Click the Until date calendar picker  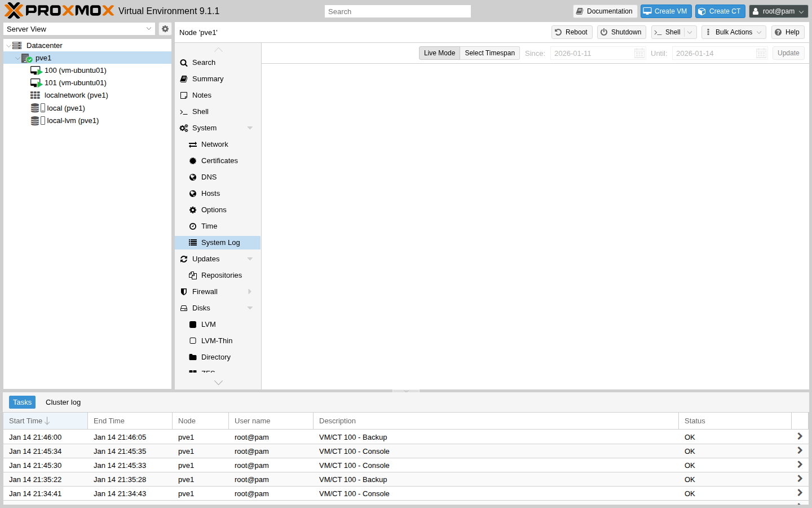[761, 52]
